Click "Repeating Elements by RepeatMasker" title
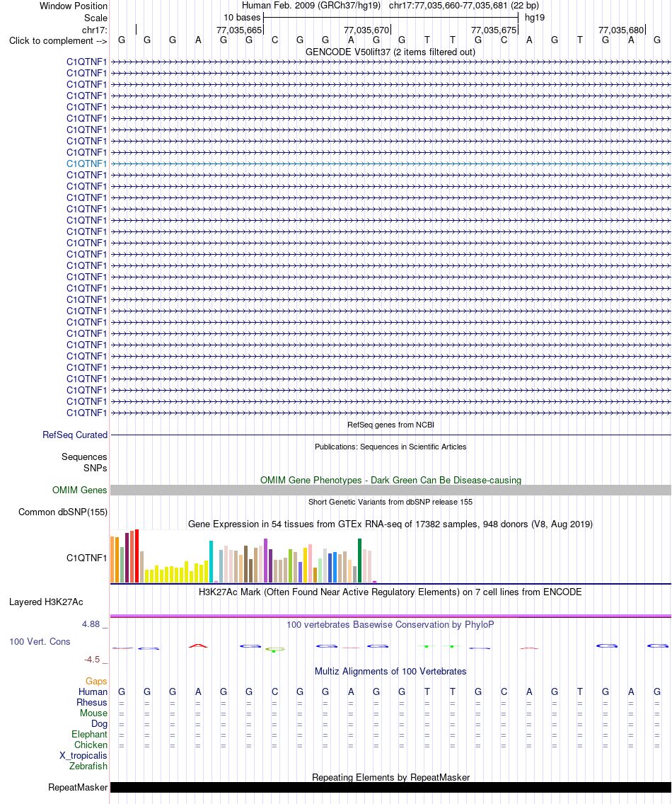672x804 pixels. (390, 777)
